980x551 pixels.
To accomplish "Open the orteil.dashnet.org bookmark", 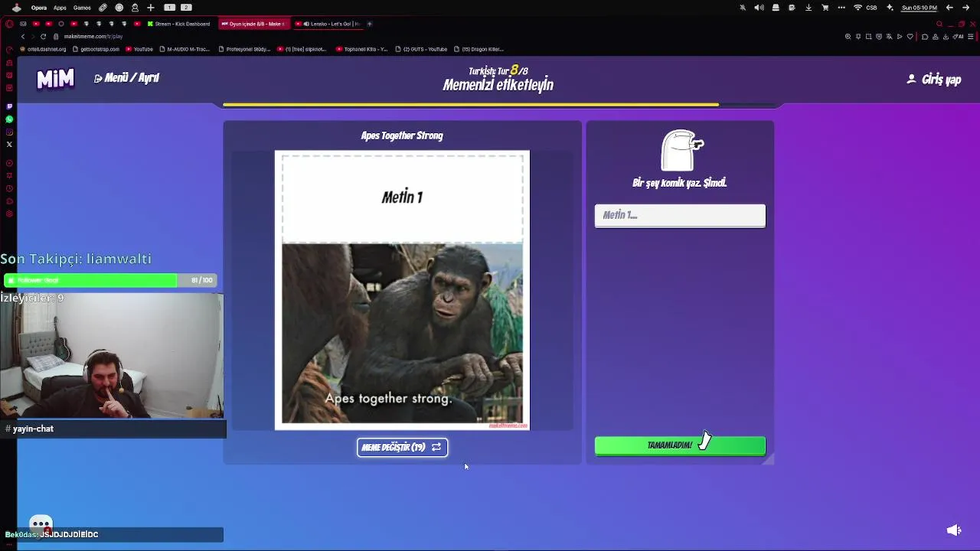I will click(x=43, y=49).
